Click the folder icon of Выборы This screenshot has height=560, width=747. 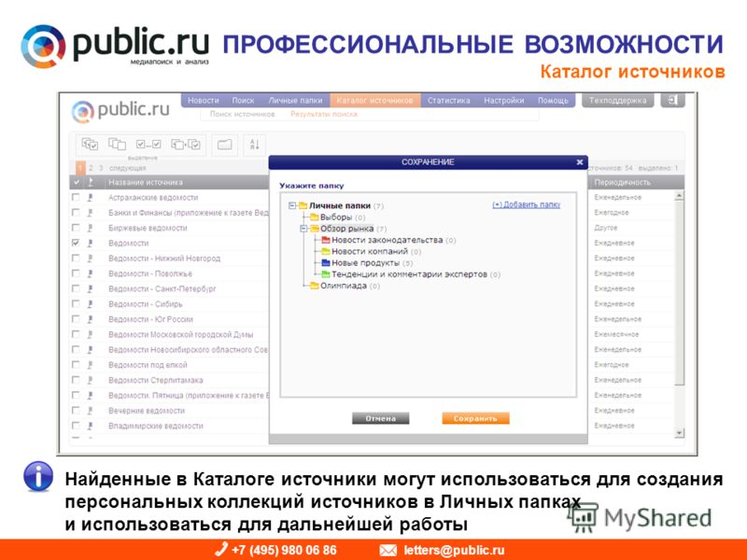(x=315, y=217)
